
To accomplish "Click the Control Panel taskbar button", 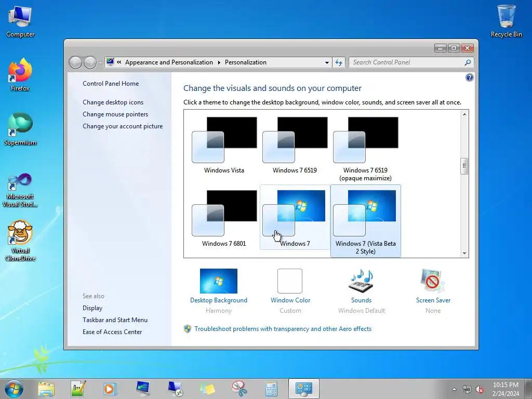I will point(303,389).
